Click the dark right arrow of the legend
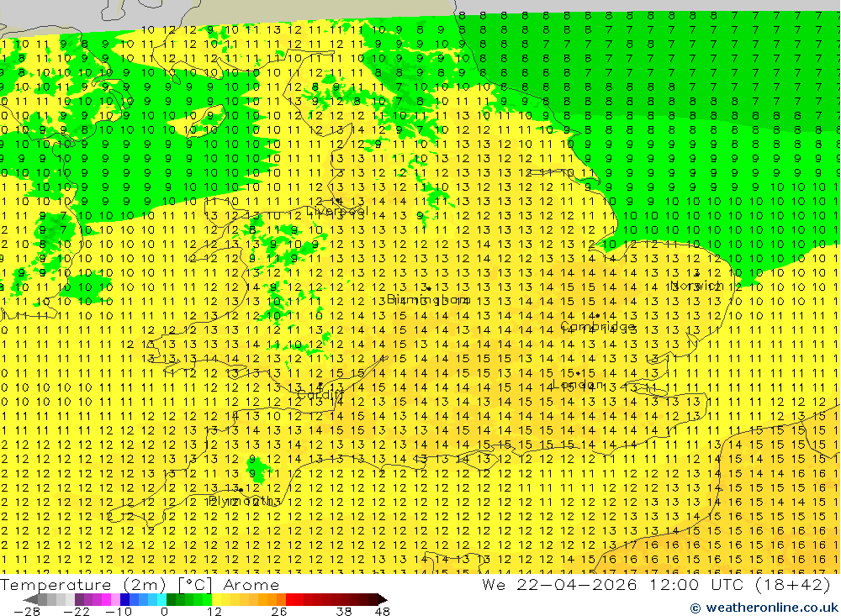 [x=382, y=599]
